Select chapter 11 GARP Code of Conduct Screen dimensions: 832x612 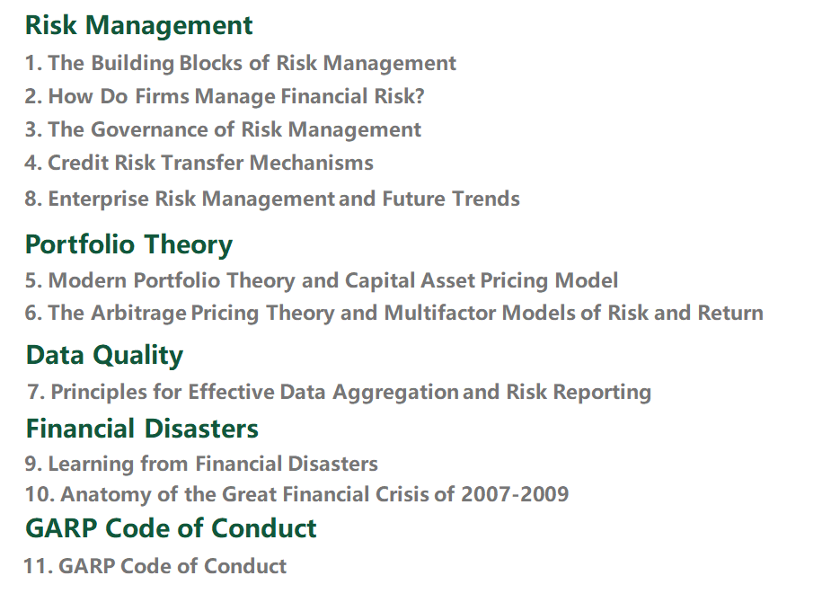155,566
